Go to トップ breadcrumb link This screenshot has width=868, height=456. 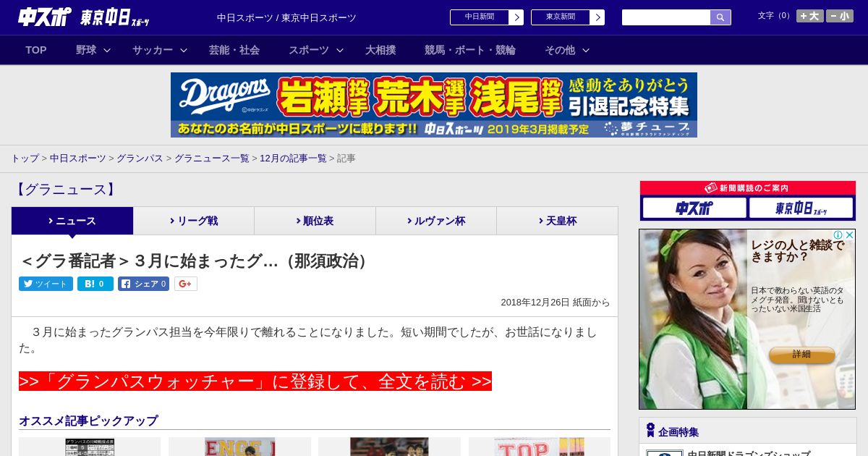25,158
